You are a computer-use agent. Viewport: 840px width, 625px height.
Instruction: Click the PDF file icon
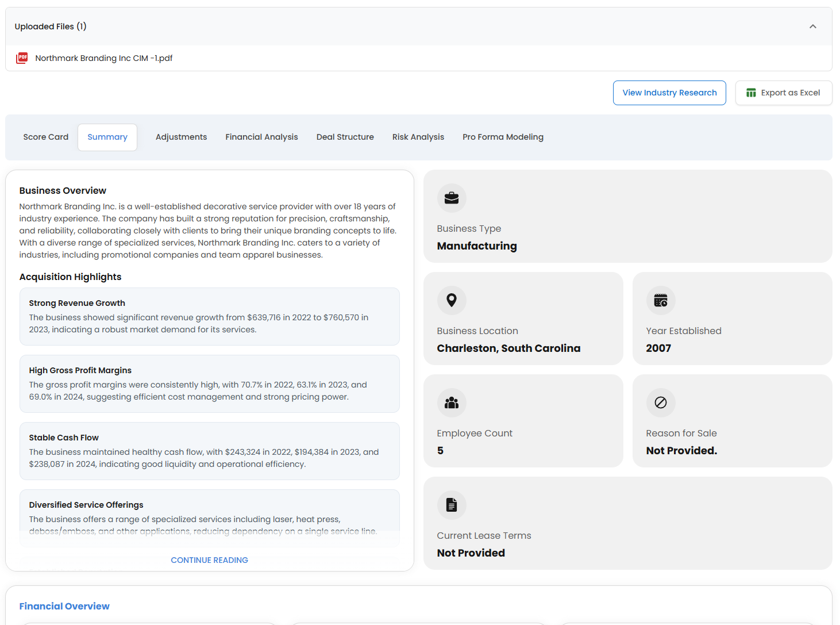point(22,58)
